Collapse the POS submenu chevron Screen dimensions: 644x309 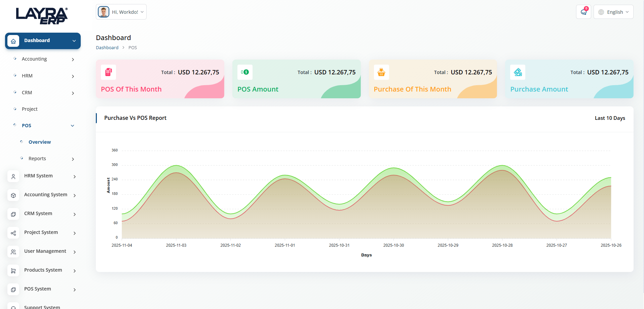pos(73,126)
